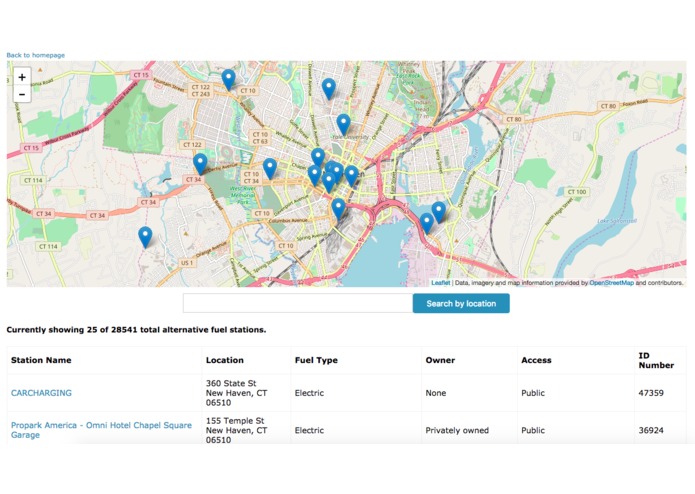Select the 360 State St address cell
Image resolution: width=695 pixels, height=494 pixels.
(x=246, y=393)
